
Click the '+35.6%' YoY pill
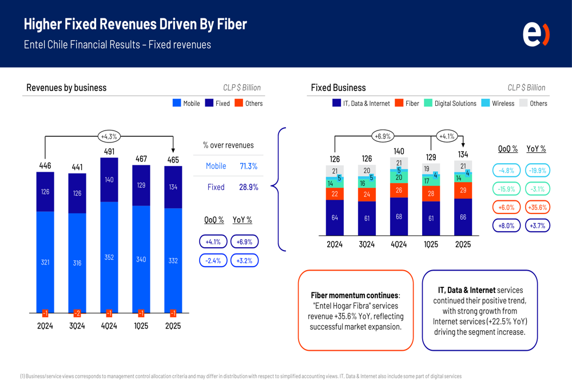click(537, 207)
